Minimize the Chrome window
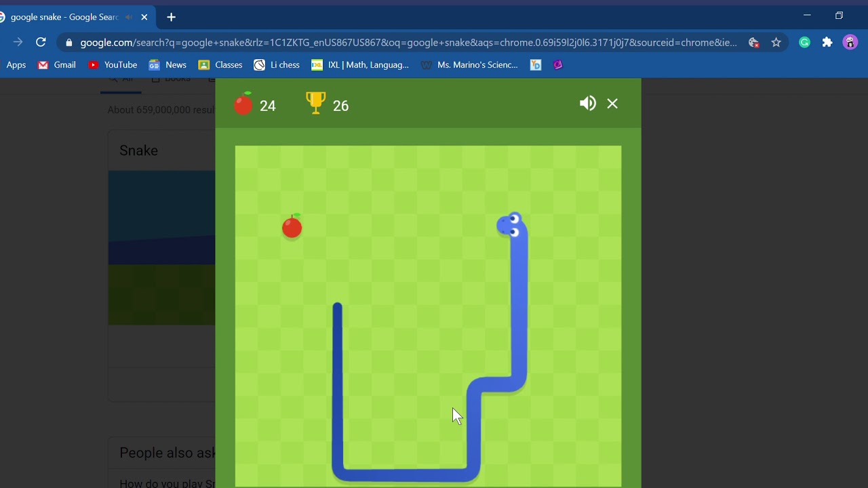 click(807, 15)
